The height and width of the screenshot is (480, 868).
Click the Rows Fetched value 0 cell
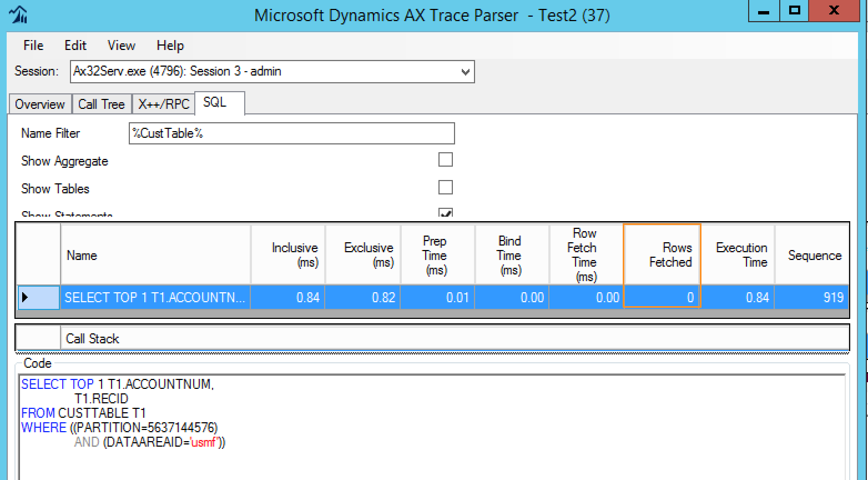[662, 297]
